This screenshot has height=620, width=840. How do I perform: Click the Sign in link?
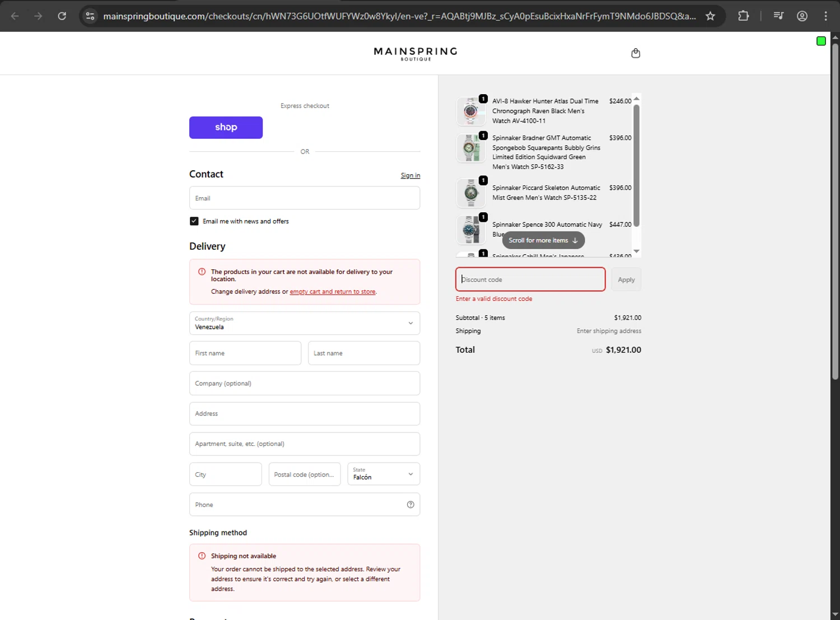(x=410, y=175)
